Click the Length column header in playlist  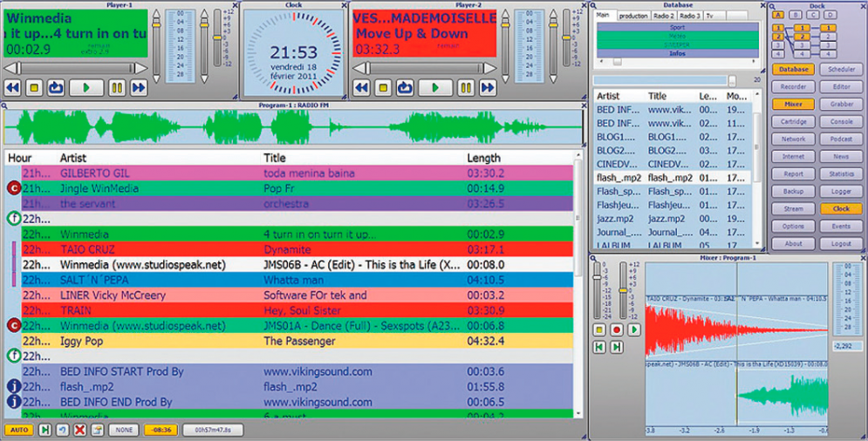coord(483,159)
